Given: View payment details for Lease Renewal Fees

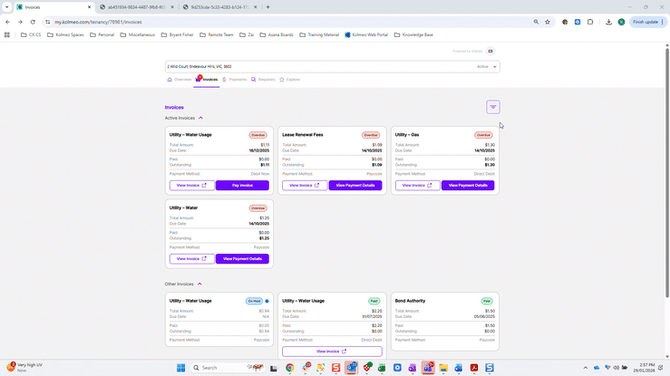Looking at the screenshot, I should click(x=355, y=185).
